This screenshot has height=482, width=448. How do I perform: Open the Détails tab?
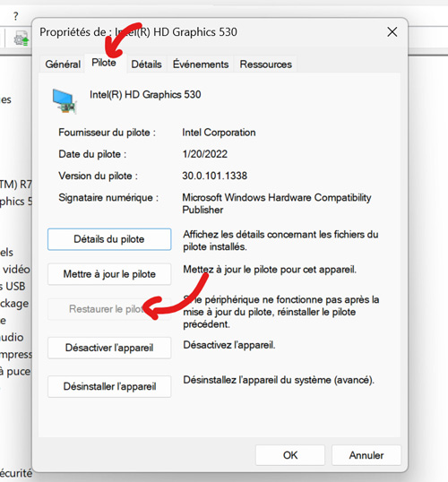pyautogui.click(x=146, y=65)
